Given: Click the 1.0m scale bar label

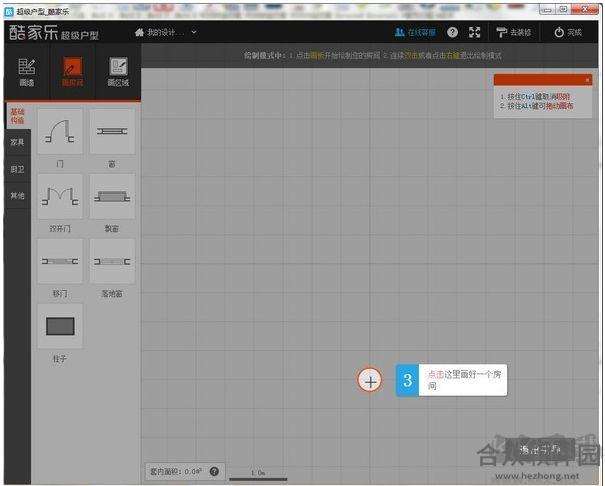Looking at the screenshot, I should click(258, 473).
